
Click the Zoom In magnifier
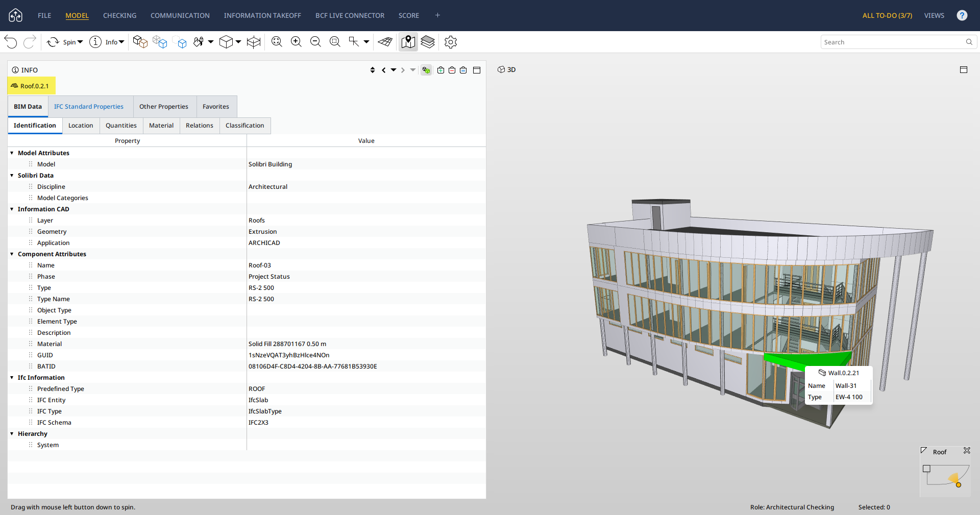pos(296,42)
